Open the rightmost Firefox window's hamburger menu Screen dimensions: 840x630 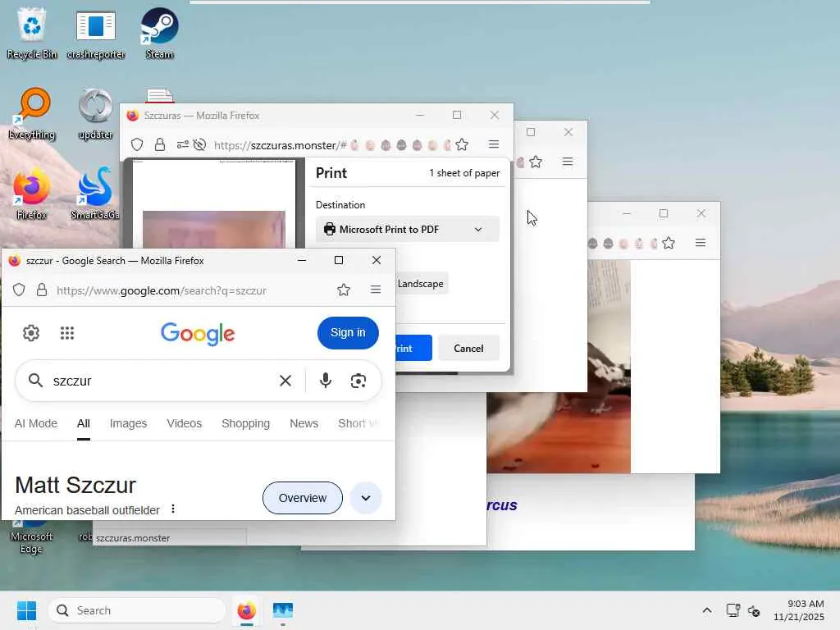701,243
